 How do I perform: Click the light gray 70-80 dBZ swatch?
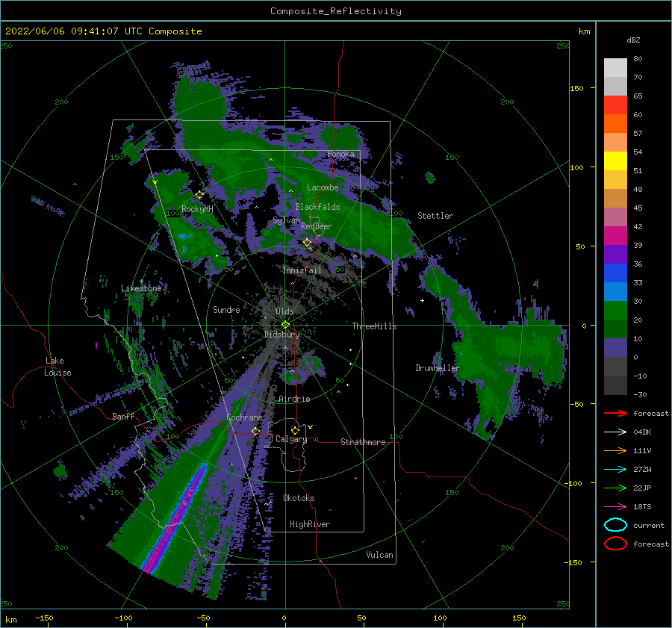(615, 67)
